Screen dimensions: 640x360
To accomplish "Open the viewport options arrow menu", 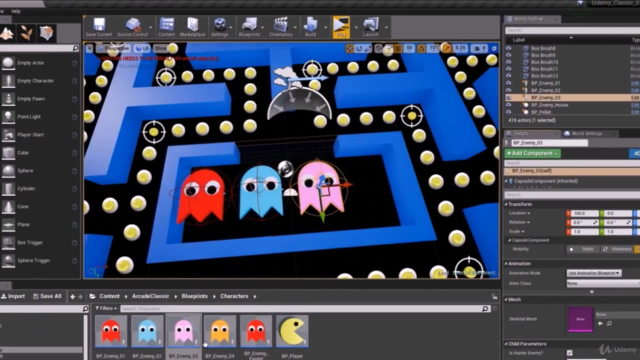I will 89,49.
